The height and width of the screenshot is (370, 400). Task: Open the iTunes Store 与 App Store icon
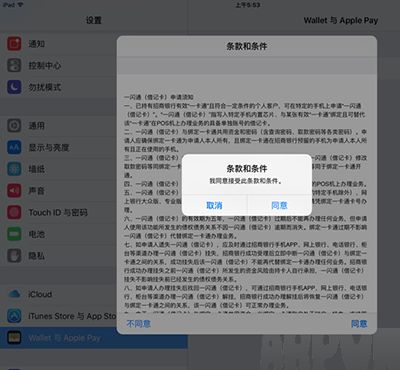click(x=14, y=316)
